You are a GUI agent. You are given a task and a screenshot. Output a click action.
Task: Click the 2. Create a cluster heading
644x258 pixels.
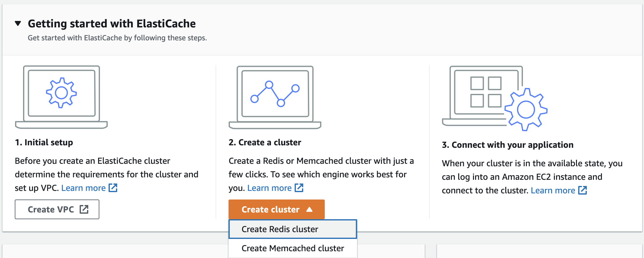pos(265,142)
